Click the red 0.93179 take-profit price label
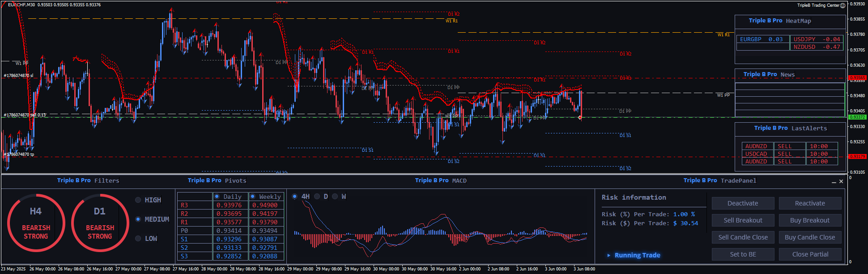The image size is (868, 274). click(857, 157)
